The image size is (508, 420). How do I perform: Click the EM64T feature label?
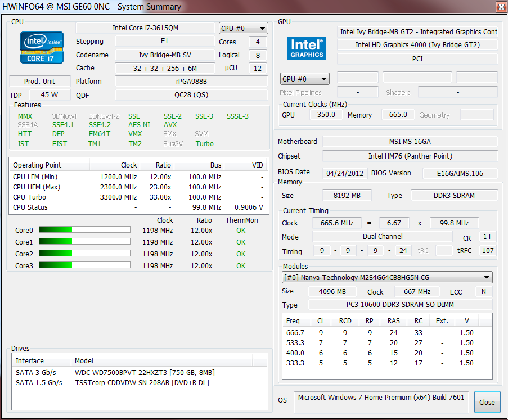tap(100, 134)
